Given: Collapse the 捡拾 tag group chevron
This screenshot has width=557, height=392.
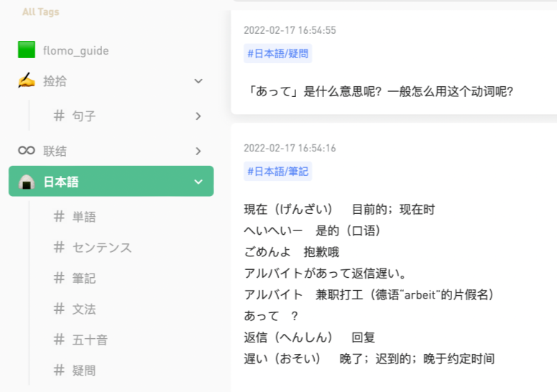Looking at the screenshot, I should 198,81.
